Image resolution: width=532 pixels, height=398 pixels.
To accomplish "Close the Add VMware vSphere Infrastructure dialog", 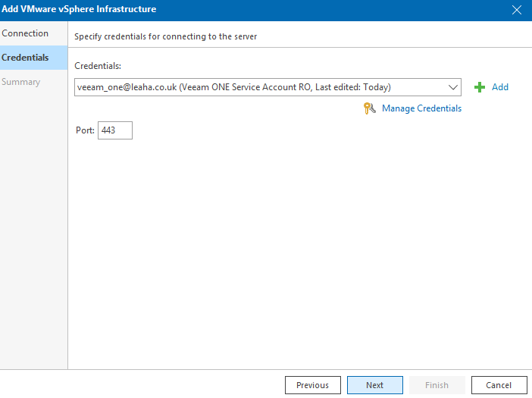I will pyautogui.click(x=516, y=10).
